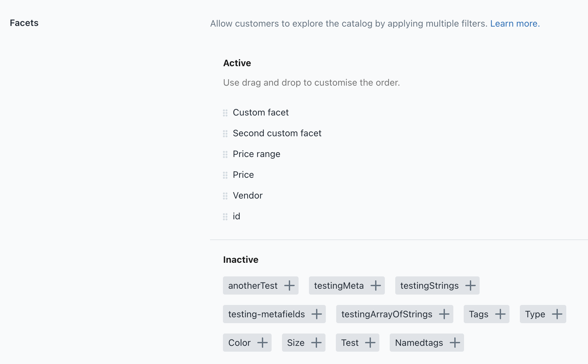Click the Type label text

[535, 314]
